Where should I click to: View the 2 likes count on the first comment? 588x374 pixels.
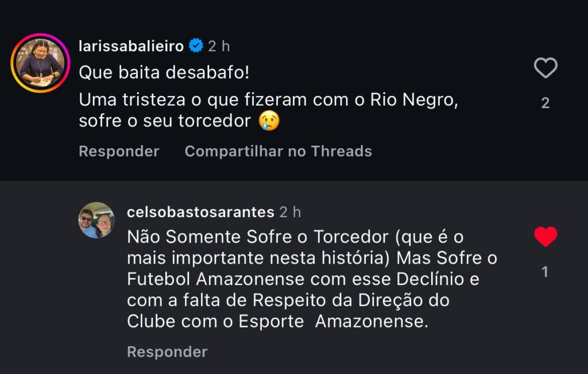pyautogui.click(x=545, y=103)
